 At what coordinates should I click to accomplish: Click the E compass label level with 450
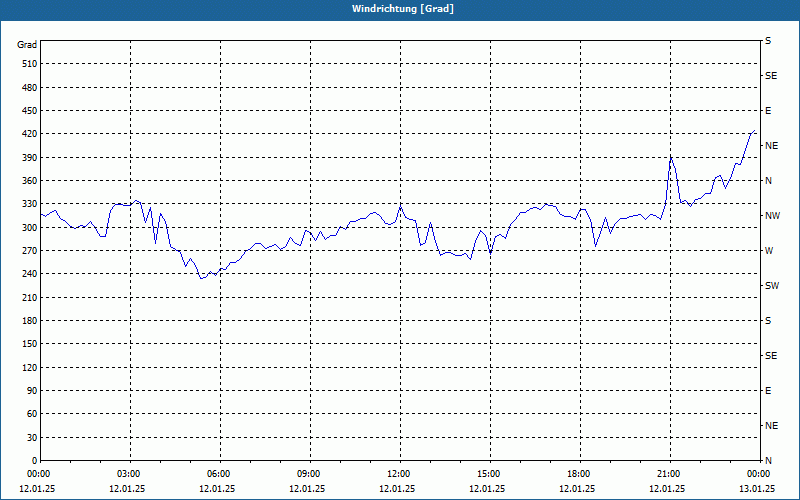point(768,111)
